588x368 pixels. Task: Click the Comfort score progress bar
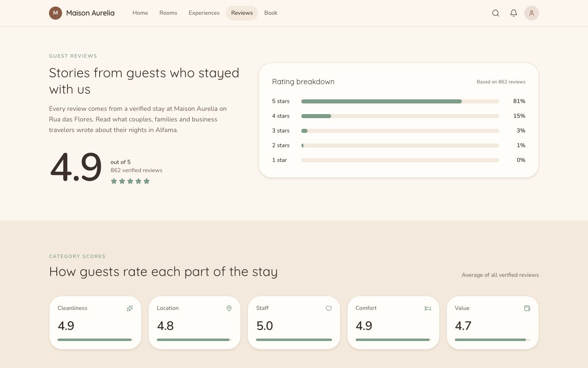tap(393, 340)
